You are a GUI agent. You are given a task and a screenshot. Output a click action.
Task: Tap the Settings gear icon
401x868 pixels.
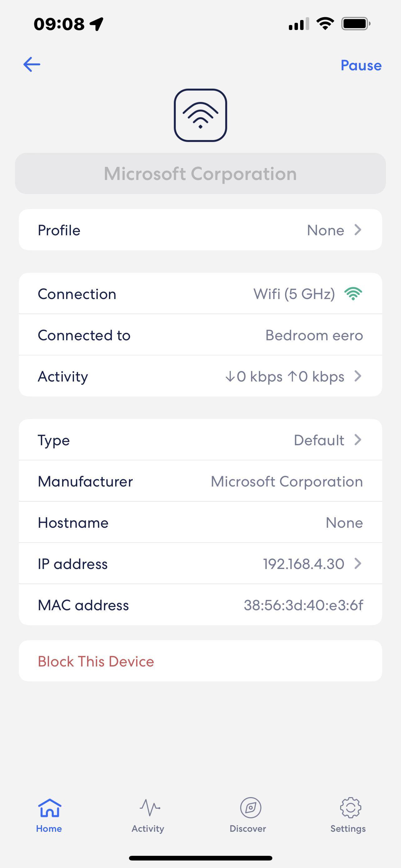(x=350, y=808)
